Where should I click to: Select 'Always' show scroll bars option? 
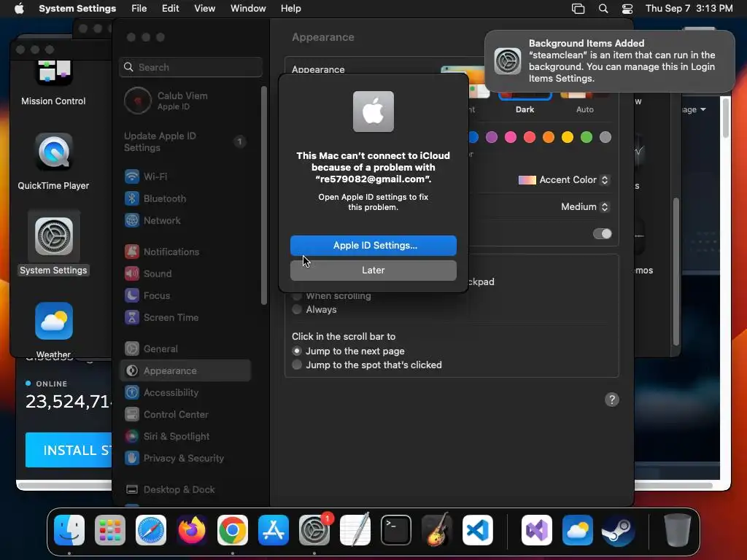314,309
